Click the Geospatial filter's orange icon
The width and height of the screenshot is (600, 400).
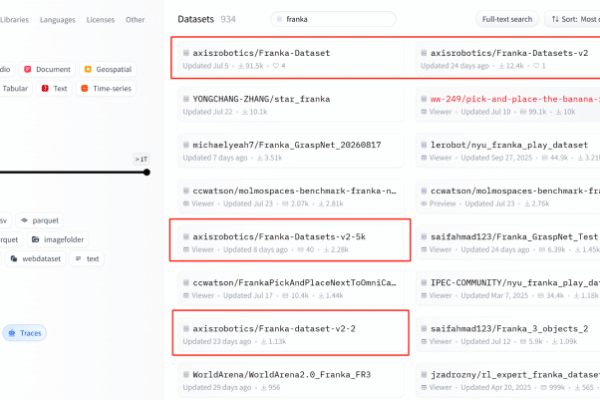pos(88,69)
